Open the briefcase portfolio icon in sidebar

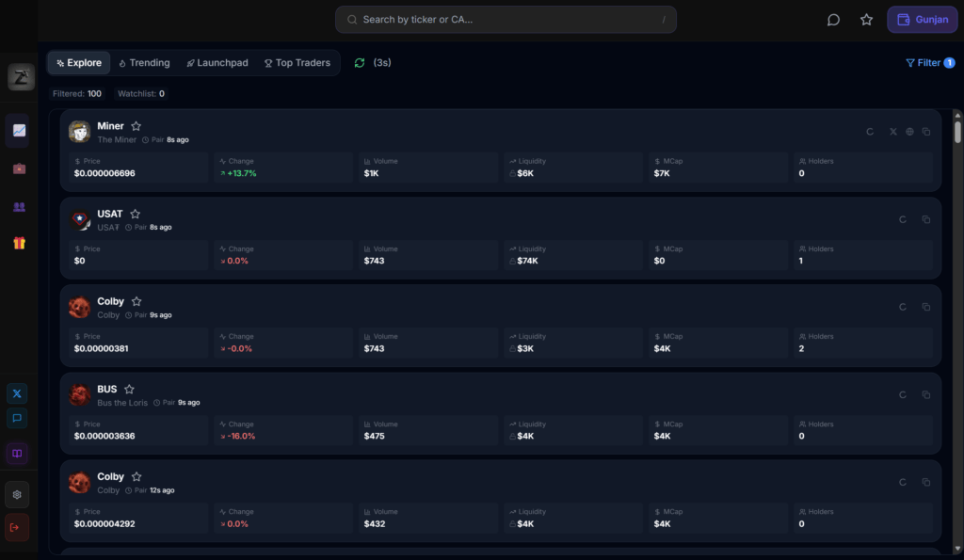click(19, 168)
